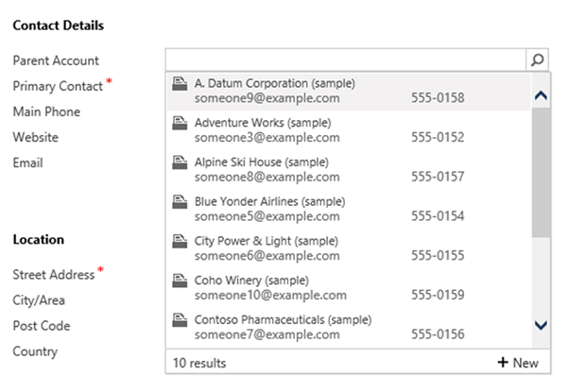The image size is (567, 392).
Task: Click the results list scrollbar thumb
Action: point(541,170)
